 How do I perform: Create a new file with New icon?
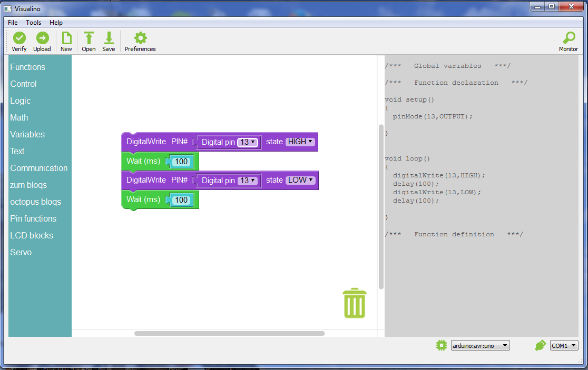coord(66,38)
